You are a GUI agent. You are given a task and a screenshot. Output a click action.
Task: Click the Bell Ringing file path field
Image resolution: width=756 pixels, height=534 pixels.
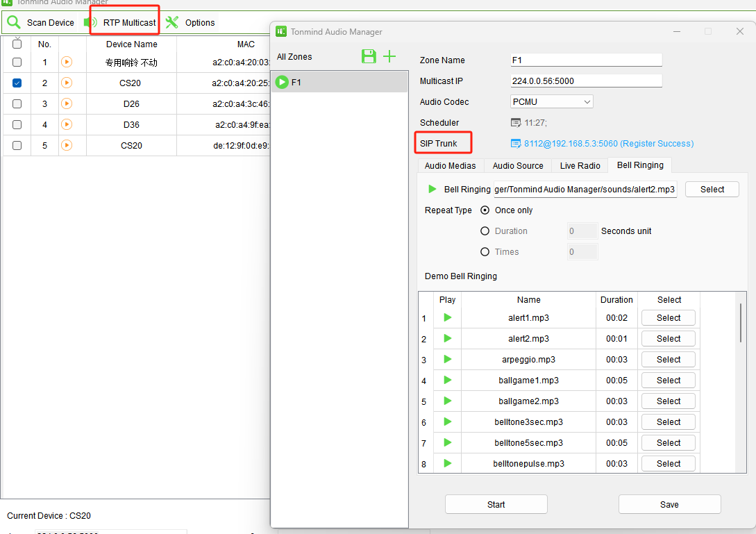pos(585,189)
